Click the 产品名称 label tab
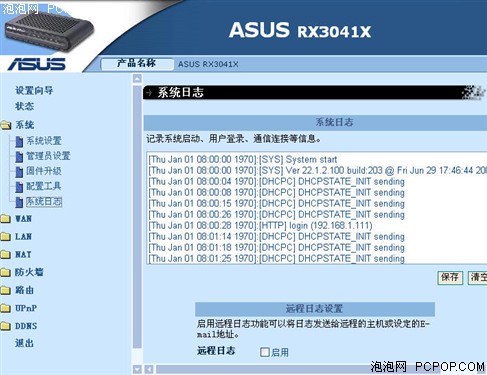The height and width of the screenshot is (375, 487). pyautogui.click(x=137, y=64)
